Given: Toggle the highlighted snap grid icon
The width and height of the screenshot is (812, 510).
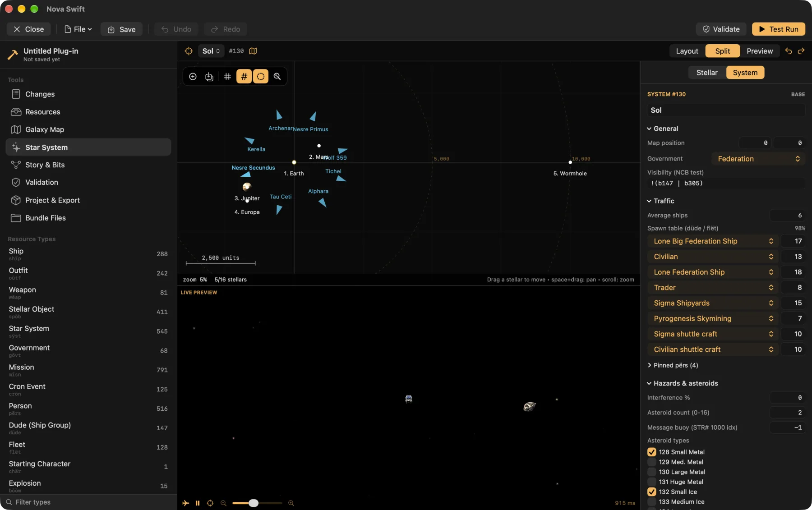Looking at the screenshot, I should tap(244, 77).
